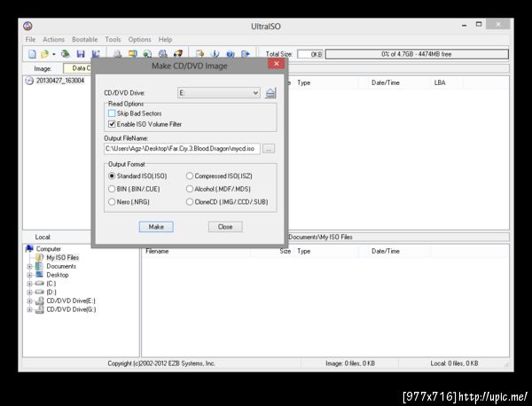Image resolution: width=532 pixels, height=406 pixels.
Task: Select Standard ISO(.ISO) output format
Action: click(112, 176)
